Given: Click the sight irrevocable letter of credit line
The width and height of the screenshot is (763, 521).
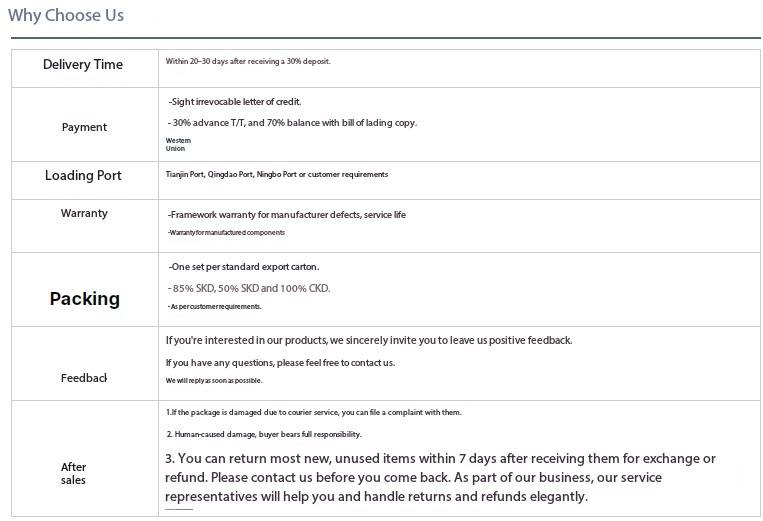Looking at the screenshot, I should (x=235, y=102).
